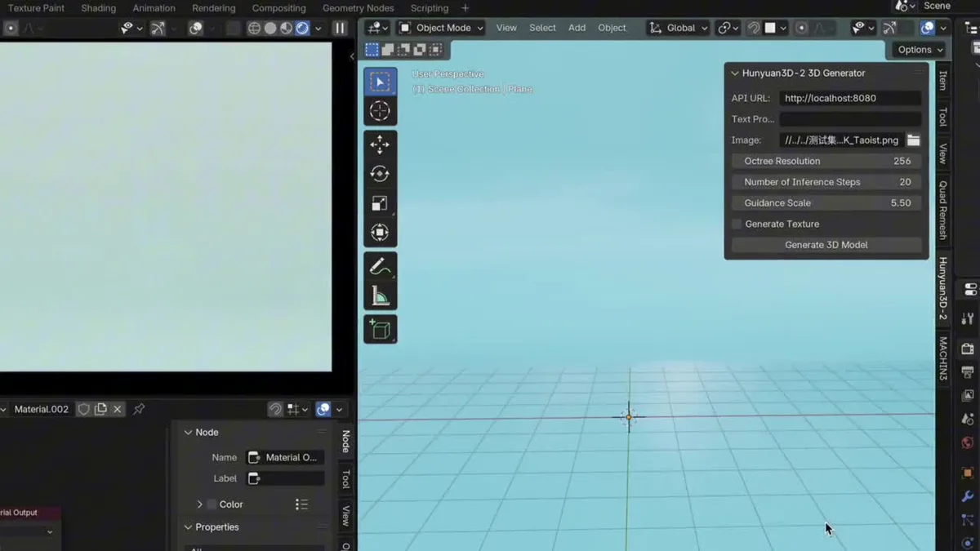980x551 pixels.
Task: Click the API URL input field
Action: coord(850,98)
